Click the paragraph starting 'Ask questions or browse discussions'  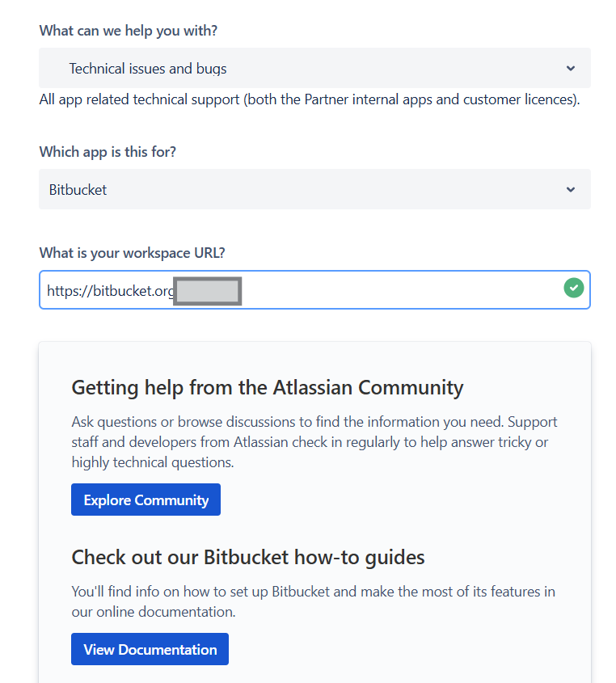(314, 442)
